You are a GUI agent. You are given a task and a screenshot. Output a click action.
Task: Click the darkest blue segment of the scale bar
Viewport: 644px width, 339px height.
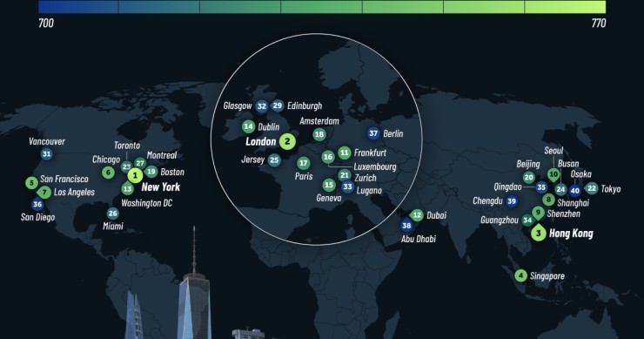(78, 7)
